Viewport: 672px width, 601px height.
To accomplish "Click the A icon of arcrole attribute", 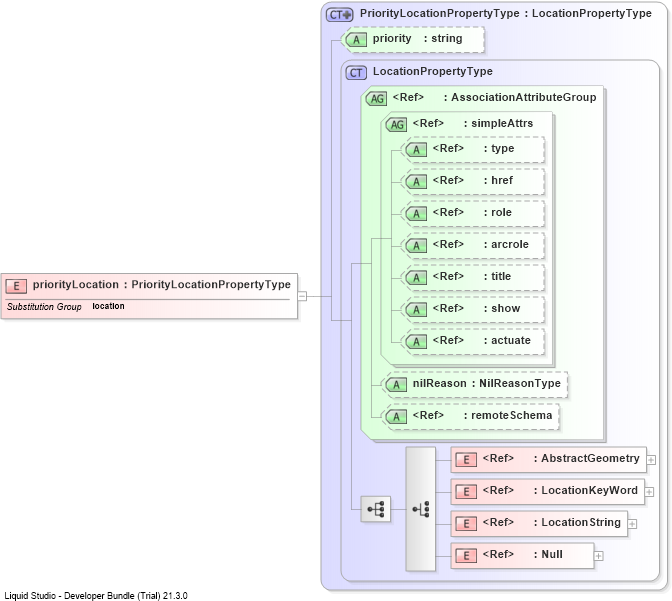I will click(416, 246).
